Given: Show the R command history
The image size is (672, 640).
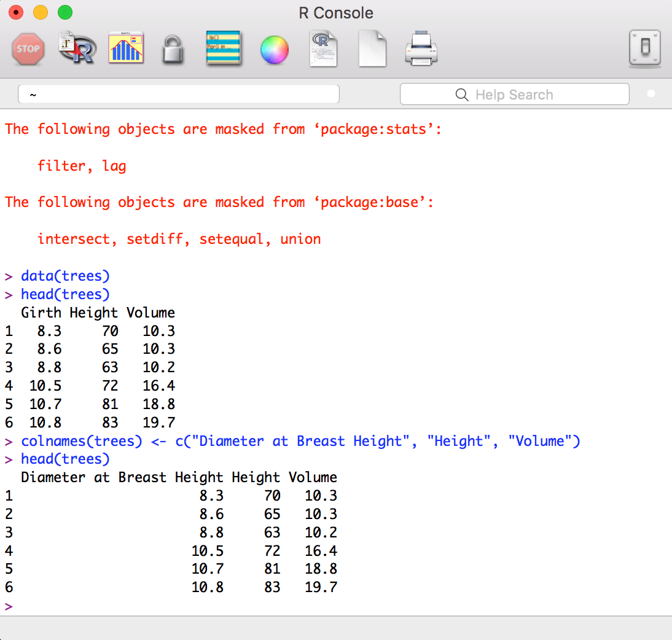Looking at the screenshot, I should [224, 49].
